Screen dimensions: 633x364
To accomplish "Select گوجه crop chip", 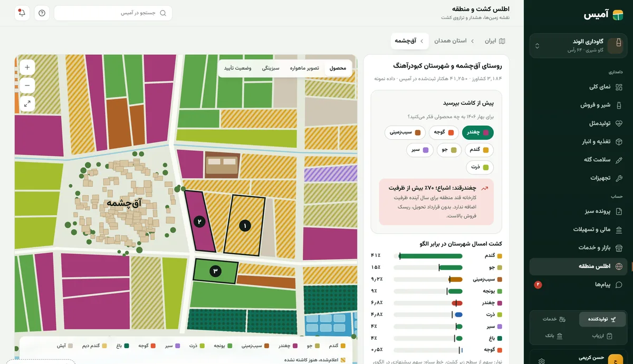I will point(443,132).
